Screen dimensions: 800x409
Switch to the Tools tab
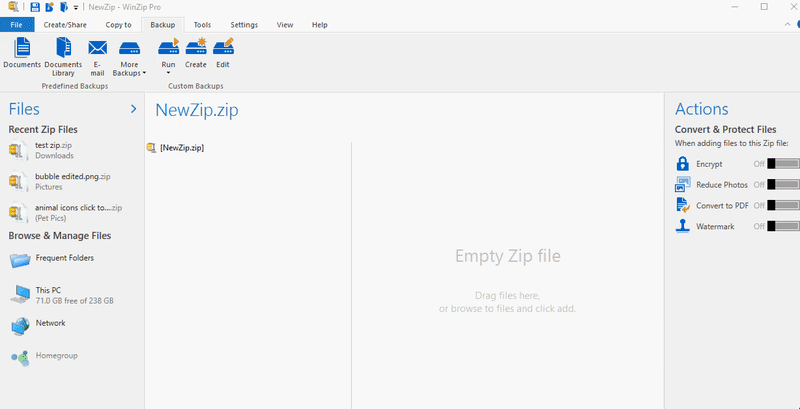pos(202,24)
